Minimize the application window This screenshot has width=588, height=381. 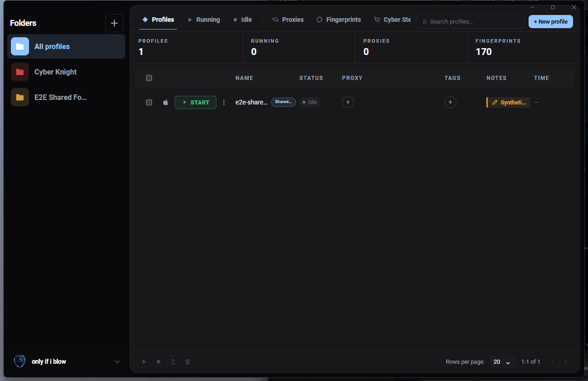point(532,7)
